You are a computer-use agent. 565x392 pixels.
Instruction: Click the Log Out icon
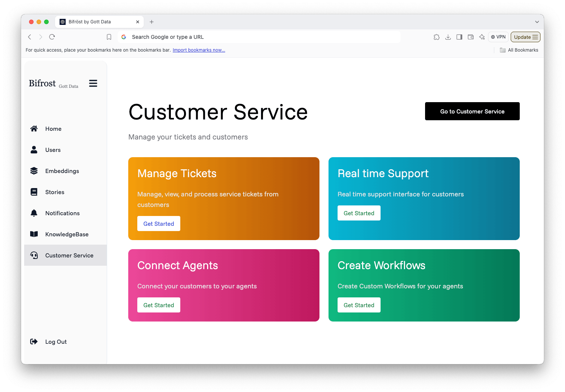coord(34,341)
